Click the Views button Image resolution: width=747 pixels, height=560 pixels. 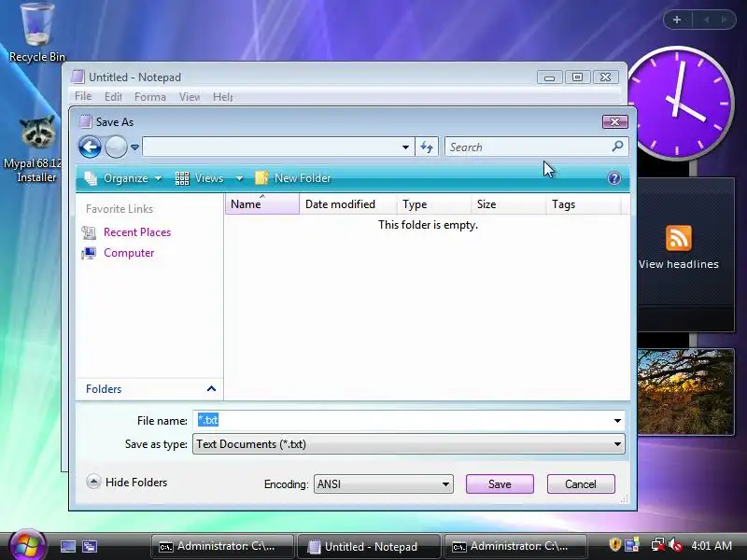coord(200,178)
